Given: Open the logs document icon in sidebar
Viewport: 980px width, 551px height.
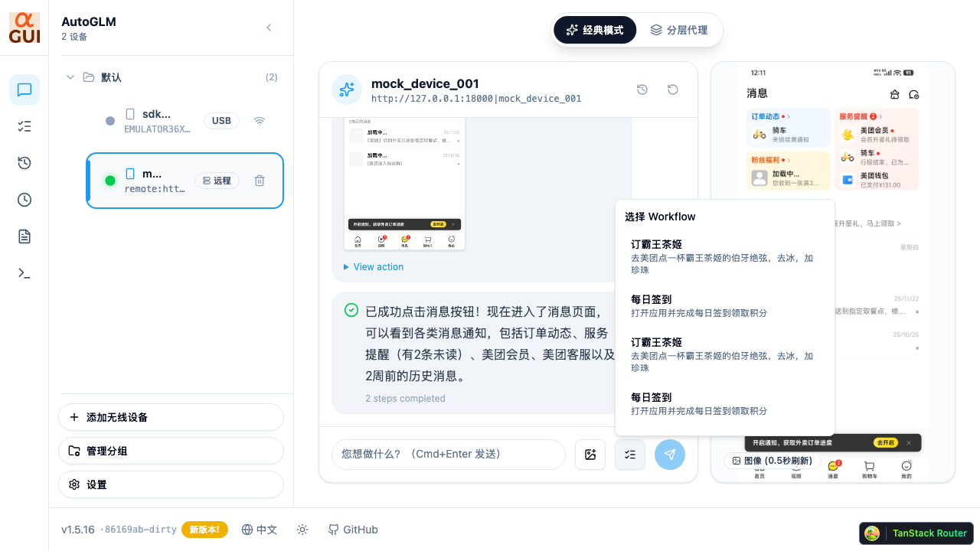Looking at the screenshot, I should point(24,236).
